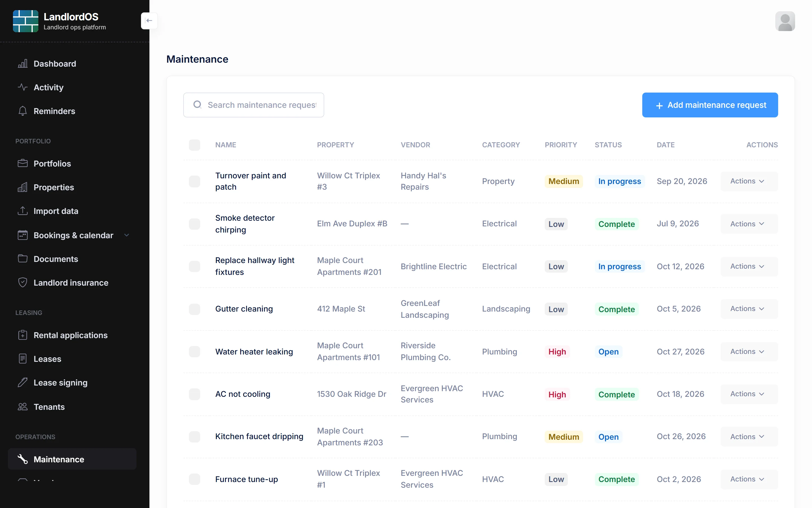Open the user profile avatar
812x508 pixels.
pyautogui.click(x=785, y=21)
